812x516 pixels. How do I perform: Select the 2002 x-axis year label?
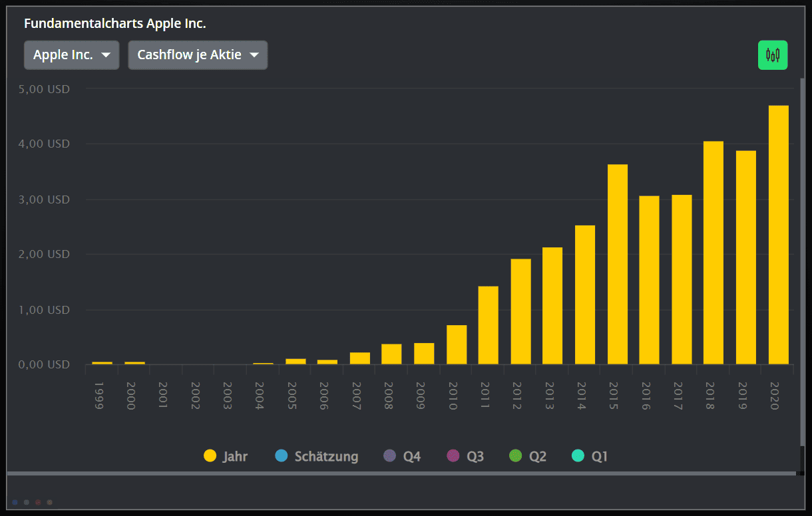tap(196, 395)
